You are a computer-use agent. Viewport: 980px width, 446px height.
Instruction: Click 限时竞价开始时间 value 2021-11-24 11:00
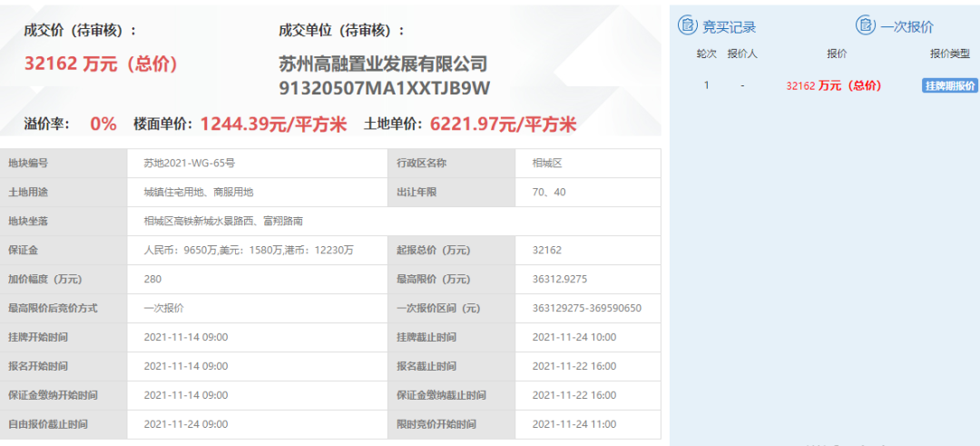coord(573,424)
